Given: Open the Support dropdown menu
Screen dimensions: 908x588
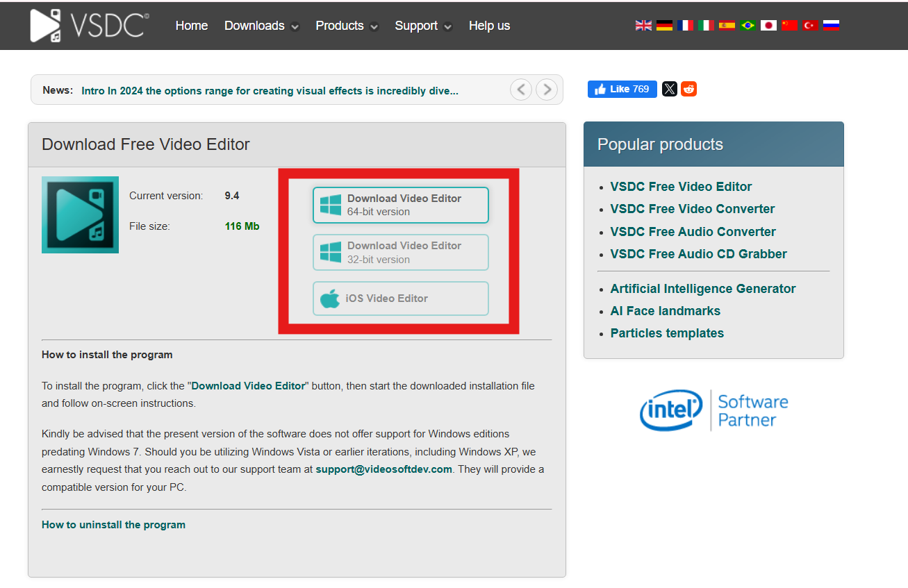Looking at the screenshot, I should pos(423,26).
